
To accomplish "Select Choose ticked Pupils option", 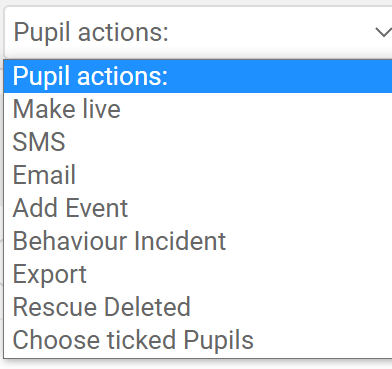I will click(198, 340).
